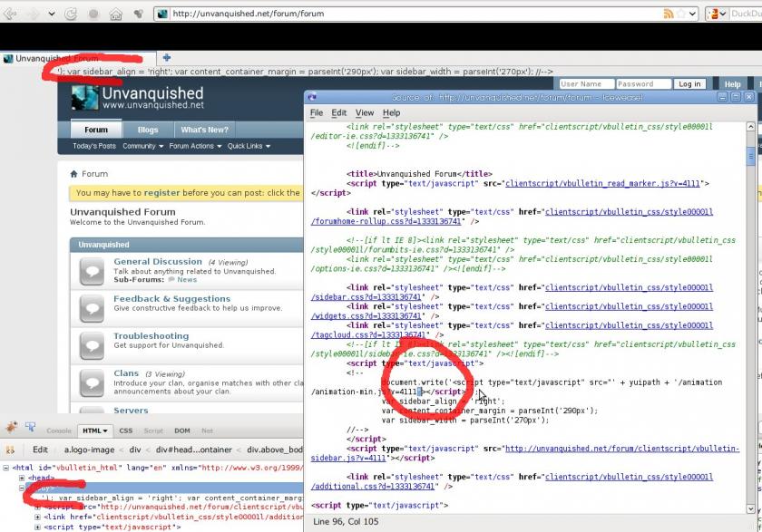
Task: Expand the head node in HTML tree
Action: tap(22, 478)
